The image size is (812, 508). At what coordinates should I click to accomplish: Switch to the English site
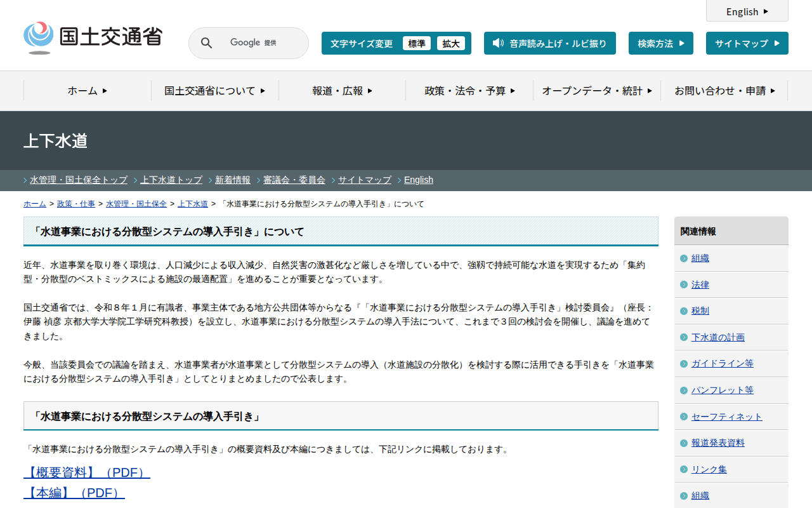pyautogui.click(x=747, y=11)
